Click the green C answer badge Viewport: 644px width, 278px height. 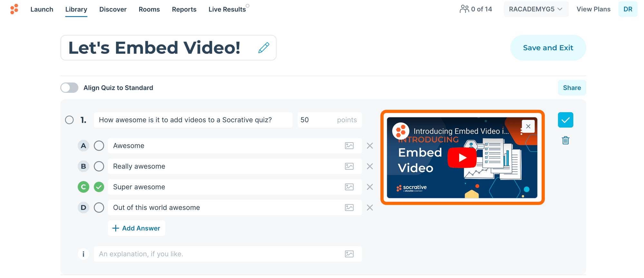83,187
